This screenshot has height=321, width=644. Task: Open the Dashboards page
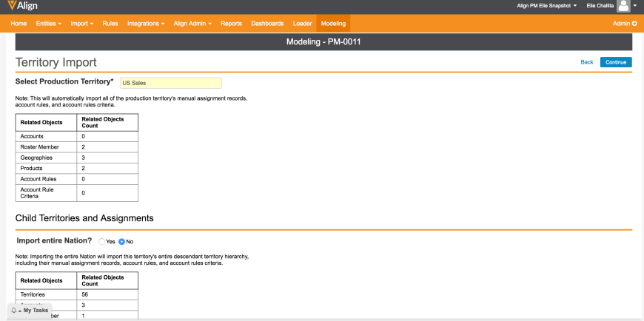(267, 24)
